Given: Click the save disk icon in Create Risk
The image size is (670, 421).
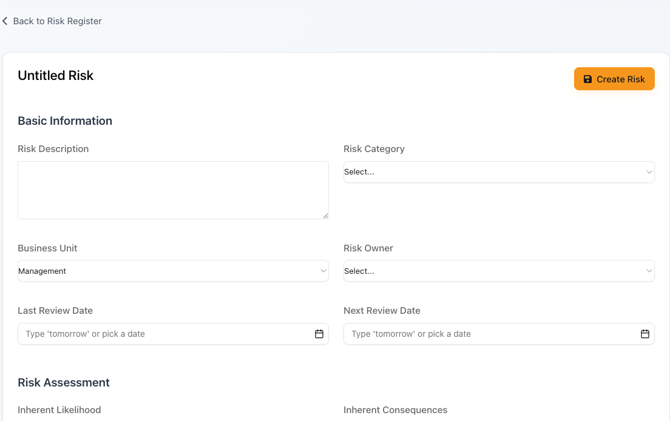Looking at the screenshot, I should point(588,79).
